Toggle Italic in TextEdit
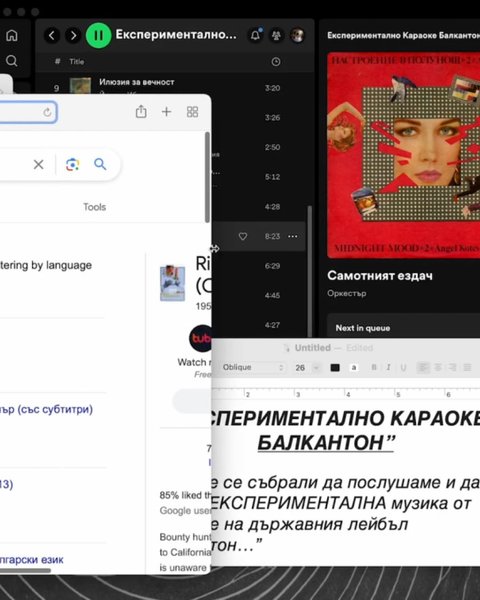This screenshot has width=480, height=600. [x=389, y=367]
